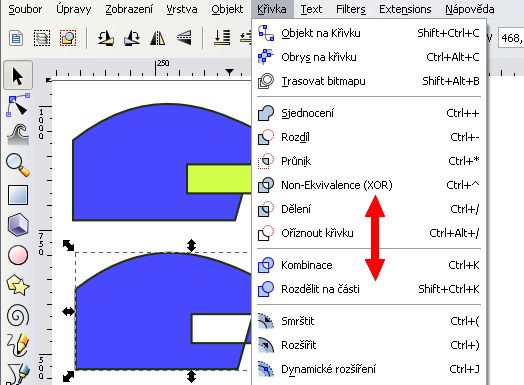Select the 3D box tool
The image size is (524, 385).
18,225
